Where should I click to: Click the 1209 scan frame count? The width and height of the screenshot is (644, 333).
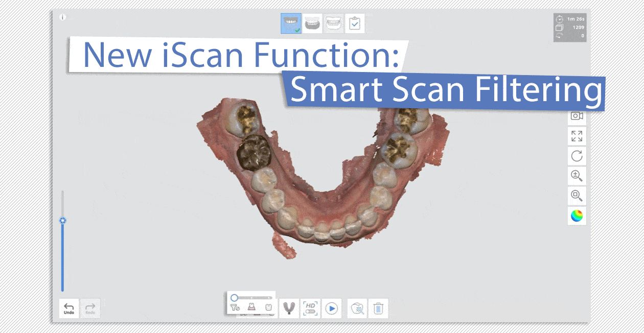[x=579, y=28]
